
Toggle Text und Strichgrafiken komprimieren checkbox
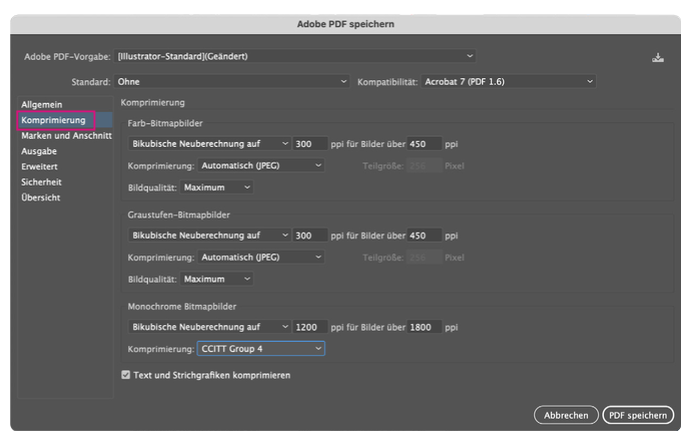coord(126,375)
